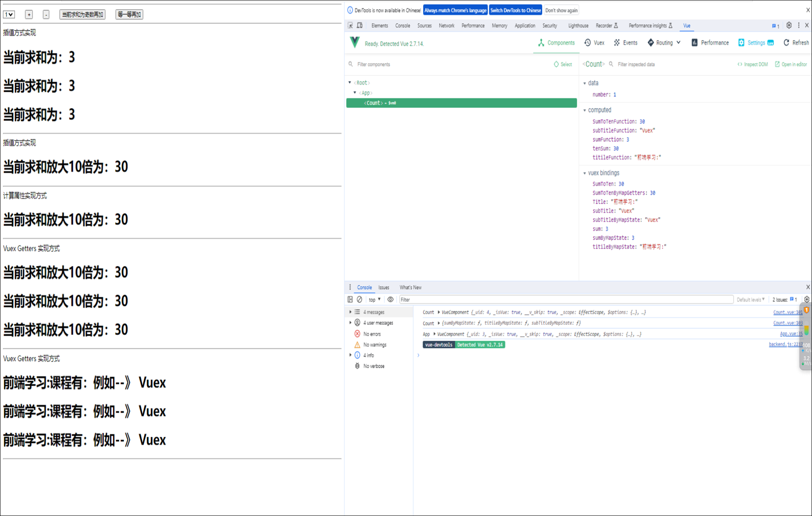Select the No warnings sidebar filter
Viewport: 812px width, 516px height.
[374, 345]
